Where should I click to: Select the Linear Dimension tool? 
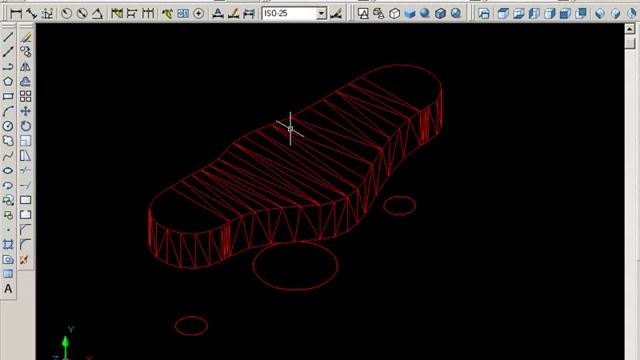coord(16,13)
